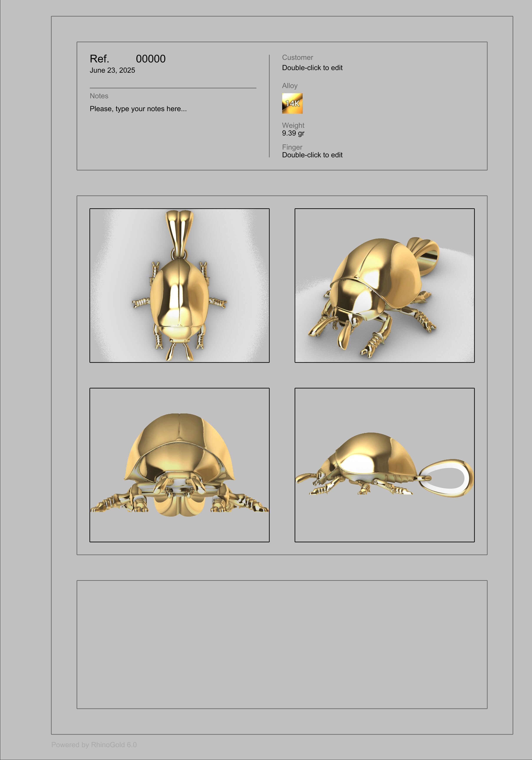Click the Notes heading
This screenshot has height=760, width=532.
tap(99, 96)
